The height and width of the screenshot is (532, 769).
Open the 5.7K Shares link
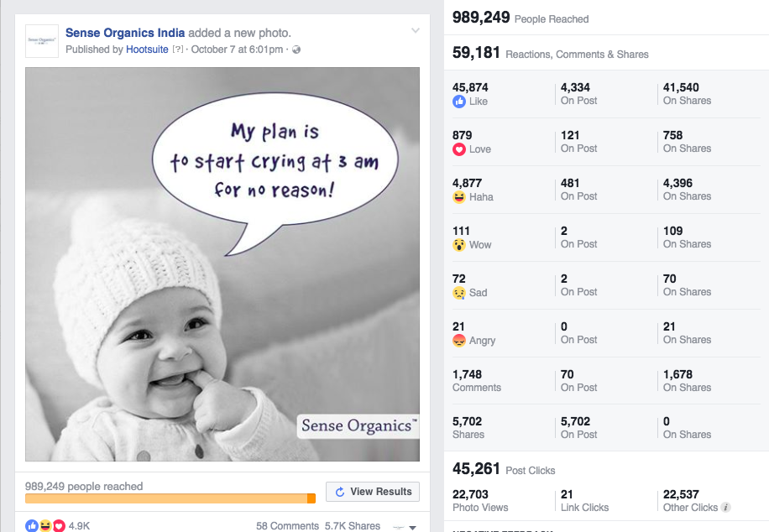tap(353, 526)
